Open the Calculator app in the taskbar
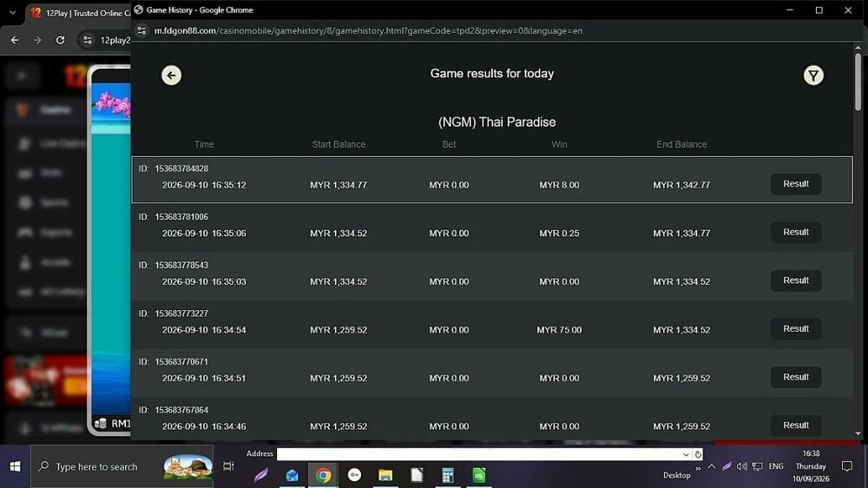The image size is (868, 488). tap(448, 475)
